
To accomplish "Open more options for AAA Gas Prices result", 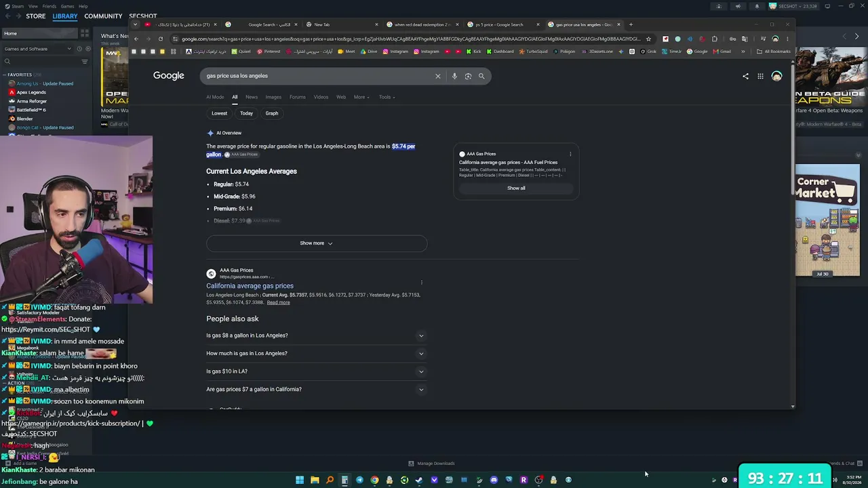I will (421, 283).
